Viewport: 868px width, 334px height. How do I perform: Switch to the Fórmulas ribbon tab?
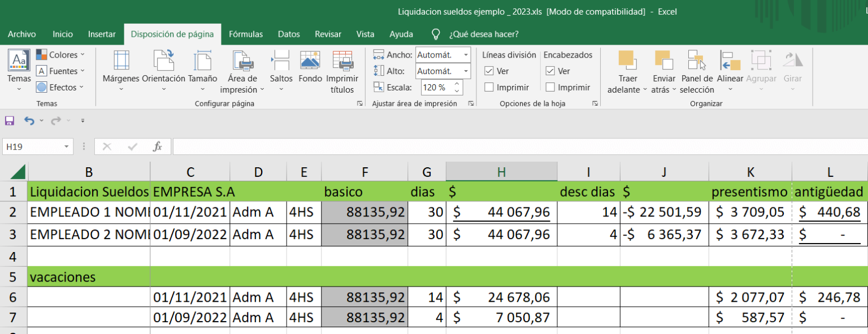(x=246, y=34)
